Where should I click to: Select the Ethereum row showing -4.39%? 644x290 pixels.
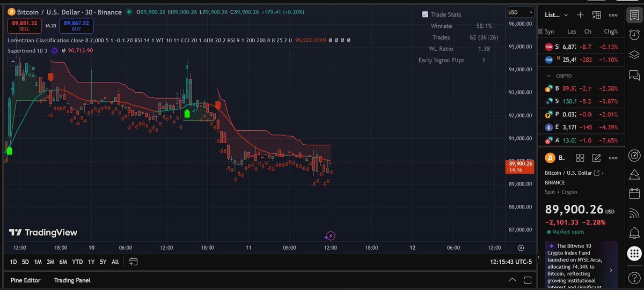point(580,127)
